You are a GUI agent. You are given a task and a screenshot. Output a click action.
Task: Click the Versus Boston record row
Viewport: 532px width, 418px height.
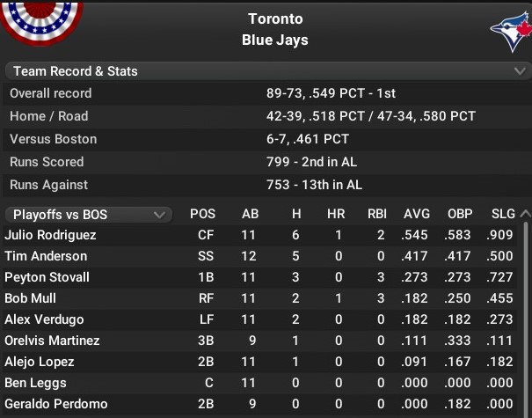point(266,139)
